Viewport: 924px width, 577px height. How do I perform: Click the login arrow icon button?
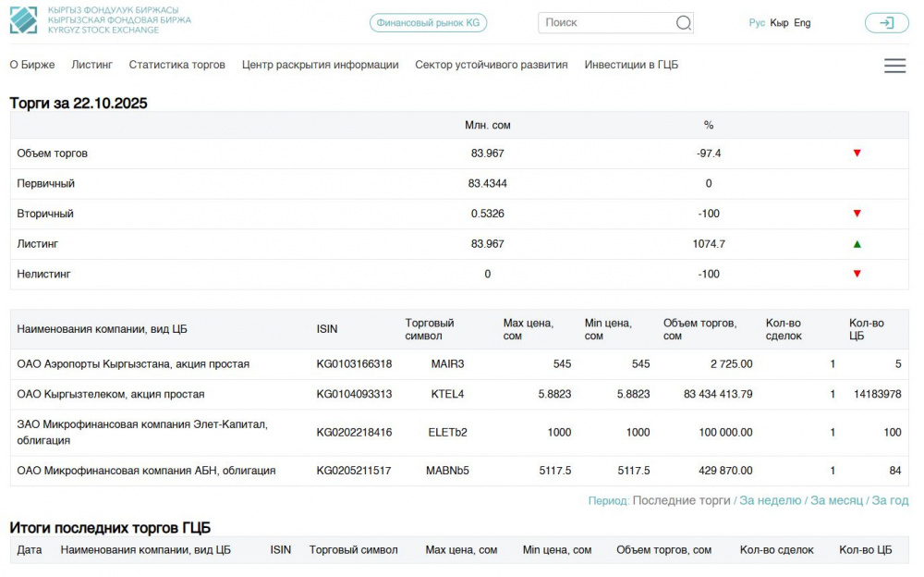point(886,23)
